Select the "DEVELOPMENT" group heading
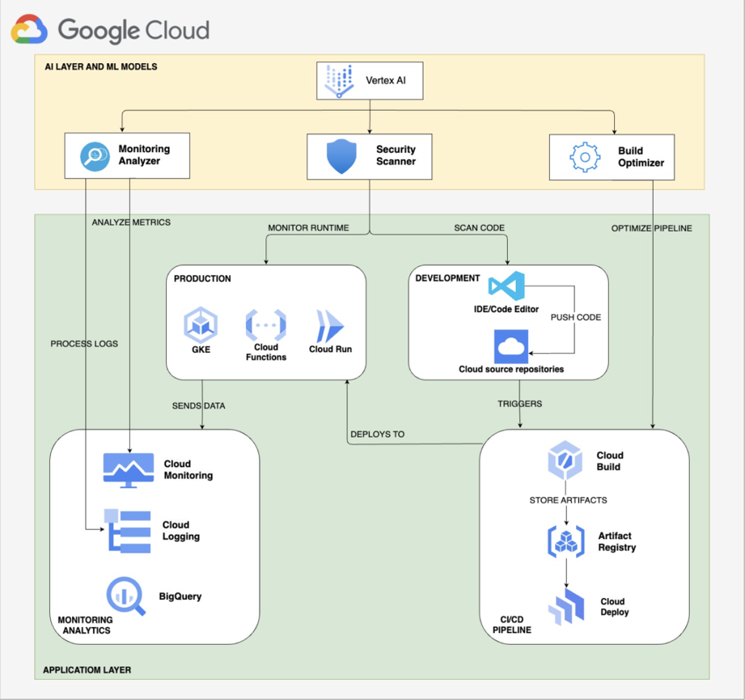Viewport: 745px width, 700px height. tap(447, 278)
